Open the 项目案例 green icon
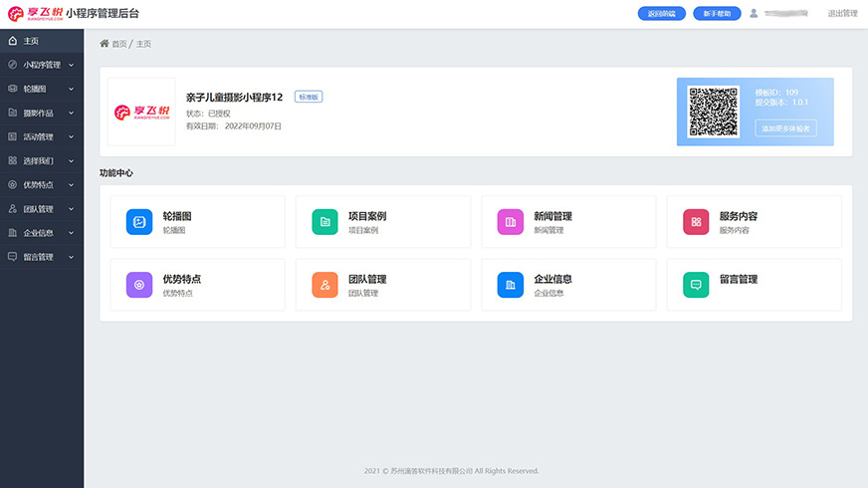The width and height of the screenshot is (868, 488). pyautogui.click(x=325, y=222)
